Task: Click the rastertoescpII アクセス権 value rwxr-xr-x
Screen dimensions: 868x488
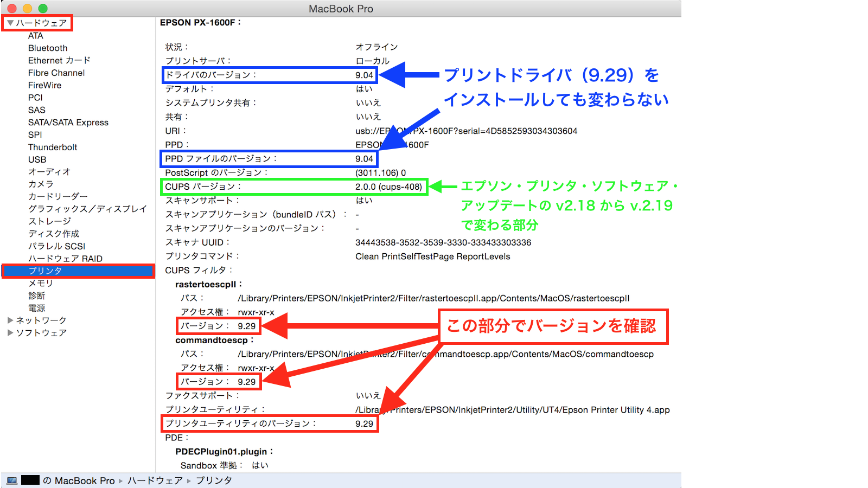Action: tap(256, 313)
